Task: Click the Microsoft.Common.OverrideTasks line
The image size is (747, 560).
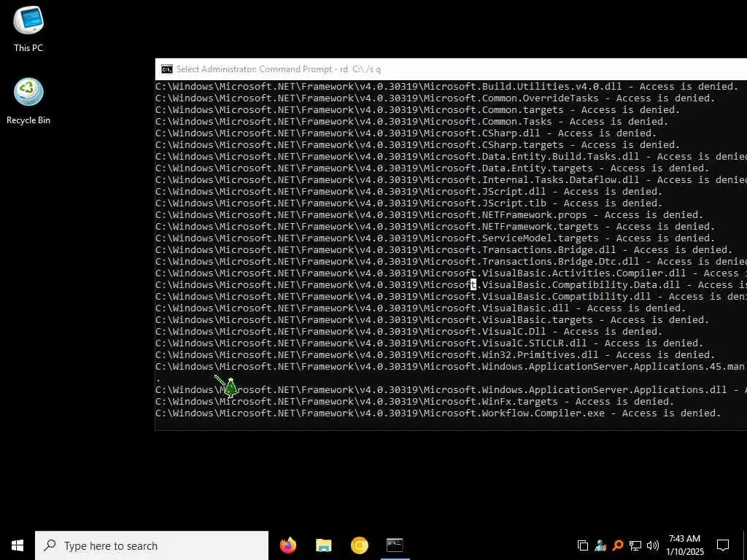Action: pos(435,98)
